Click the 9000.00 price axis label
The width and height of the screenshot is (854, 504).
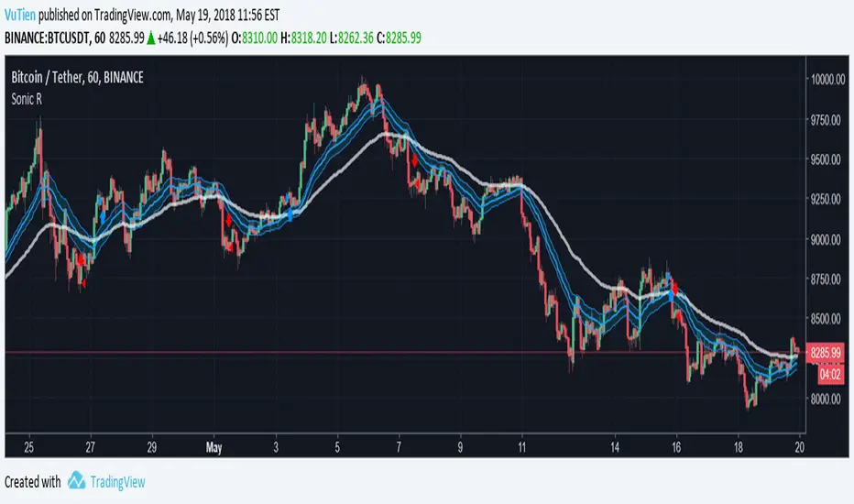click(x=827, y=240)
